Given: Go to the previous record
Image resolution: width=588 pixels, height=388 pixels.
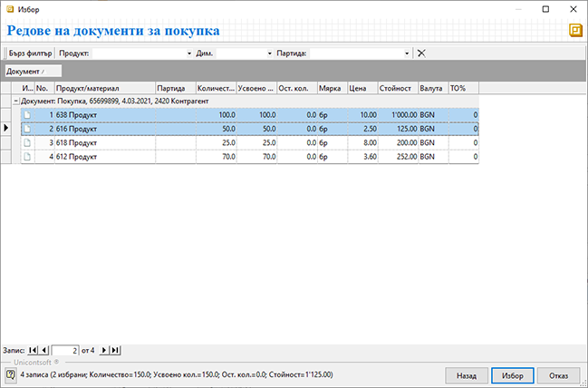Looking at the screenshot, I should pos(44,350).
